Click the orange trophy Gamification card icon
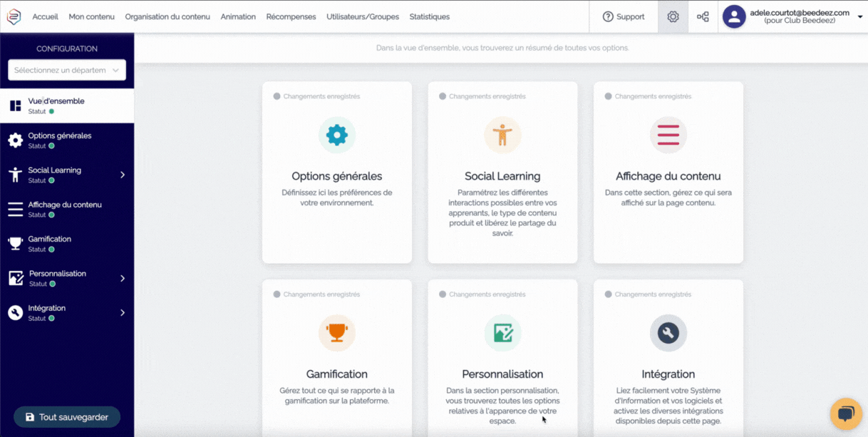The height and width of the screenshot is (437, 868). 336,333
